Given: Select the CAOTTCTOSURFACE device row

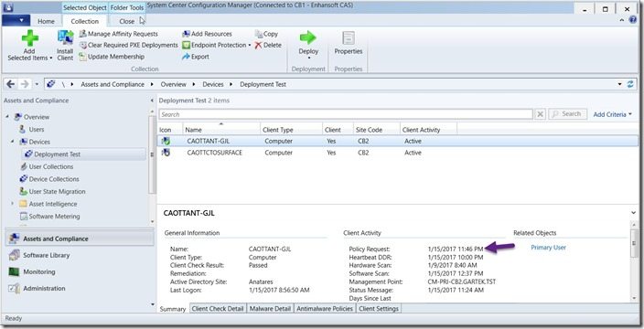Looking at the screenshot, I should (x=398, y=153).
